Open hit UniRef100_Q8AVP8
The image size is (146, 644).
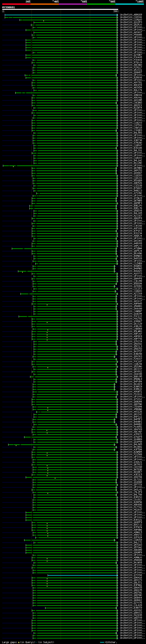pos(131,279)
